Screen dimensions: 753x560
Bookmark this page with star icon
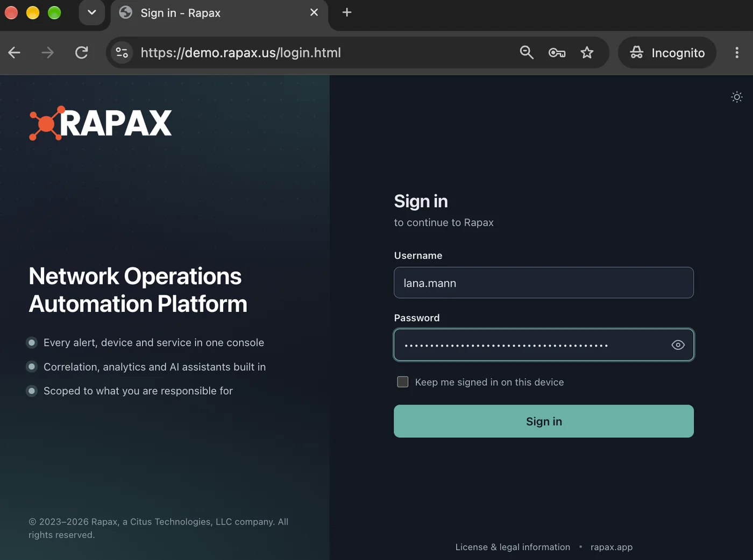(587, 53)
